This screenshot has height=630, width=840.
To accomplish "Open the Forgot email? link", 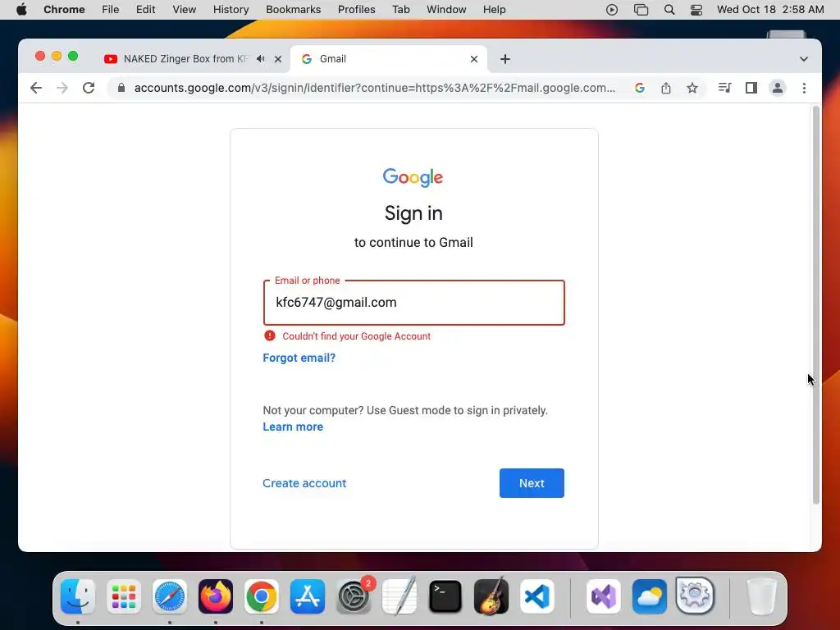I will pos(299,358).
